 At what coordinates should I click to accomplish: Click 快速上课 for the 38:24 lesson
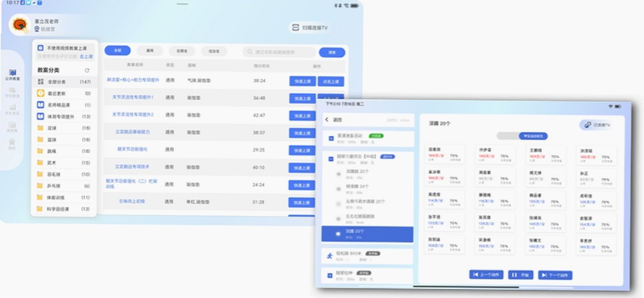tap(303, 81)
